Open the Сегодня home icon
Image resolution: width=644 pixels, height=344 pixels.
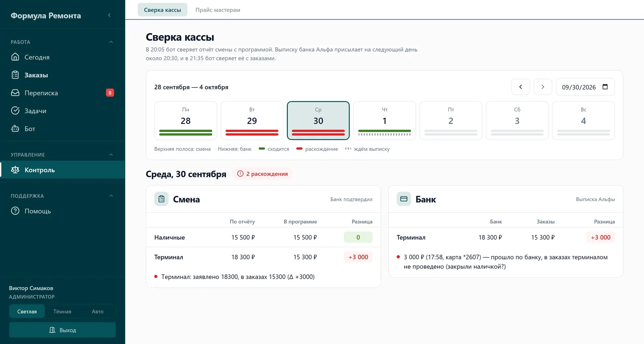pos(15,57)
